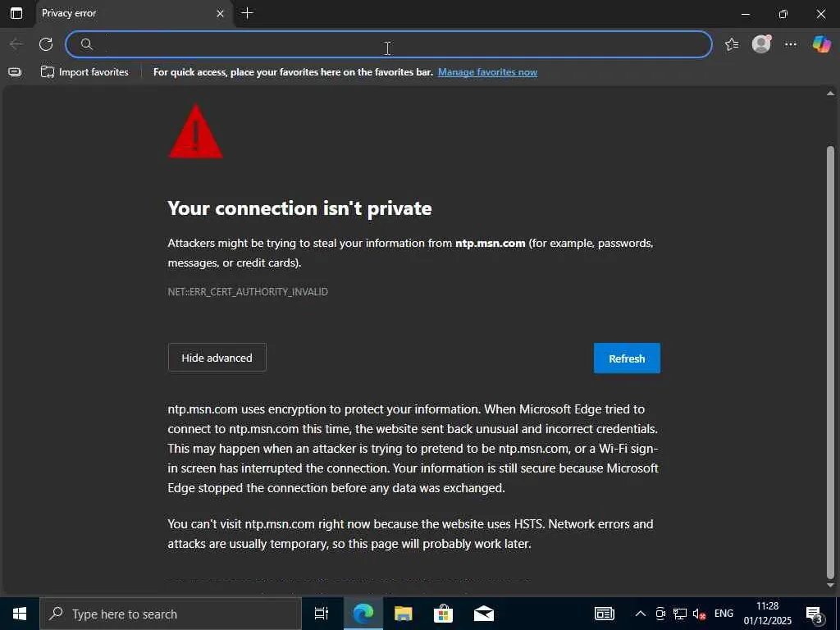Open Mail app from taskbar

pos(484,614)
